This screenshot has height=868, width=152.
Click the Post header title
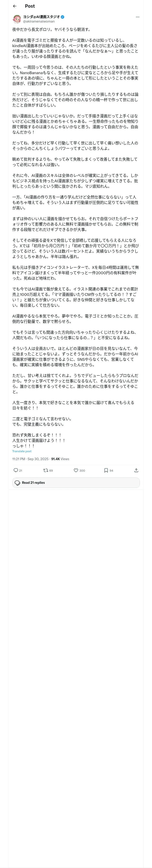pos(30,6)
